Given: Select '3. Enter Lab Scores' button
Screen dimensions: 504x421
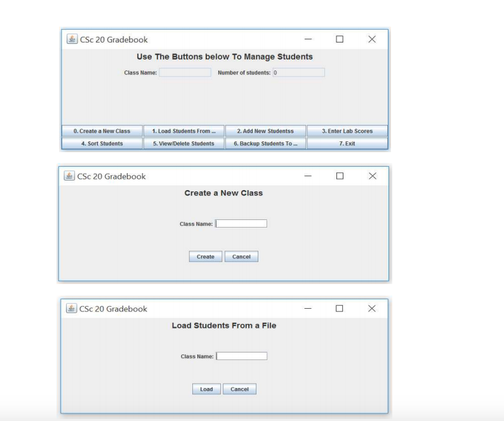Looking at the screenshot, I should 347,131.
